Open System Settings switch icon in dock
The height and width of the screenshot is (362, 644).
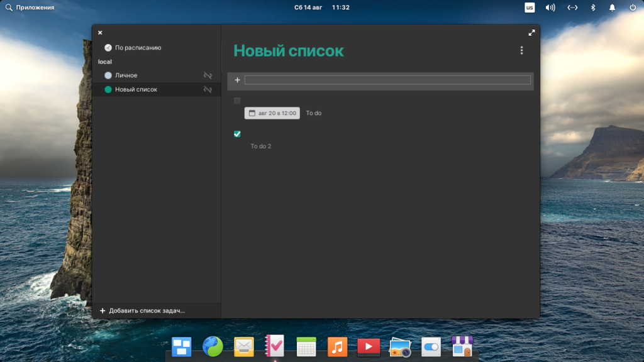click(431, 346)
